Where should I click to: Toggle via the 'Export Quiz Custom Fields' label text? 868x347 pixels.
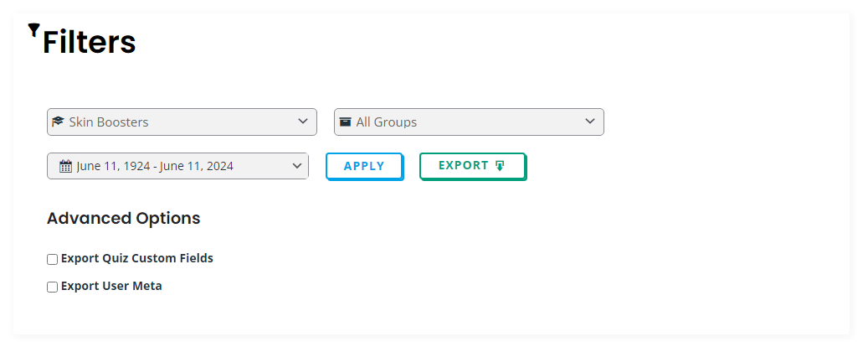[136, 258]
